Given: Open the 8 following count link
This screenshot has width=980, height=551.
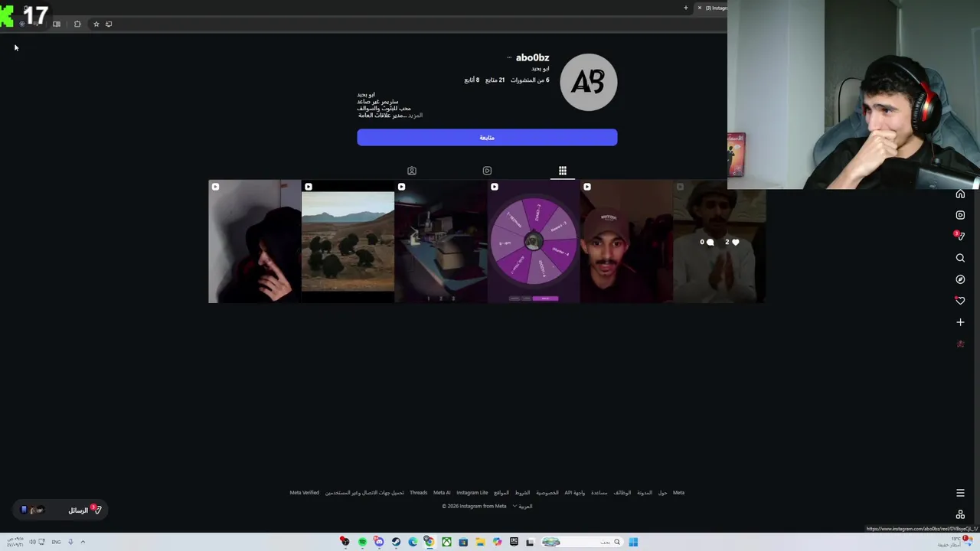Looking at the screenshot, I should click(472, 80).
